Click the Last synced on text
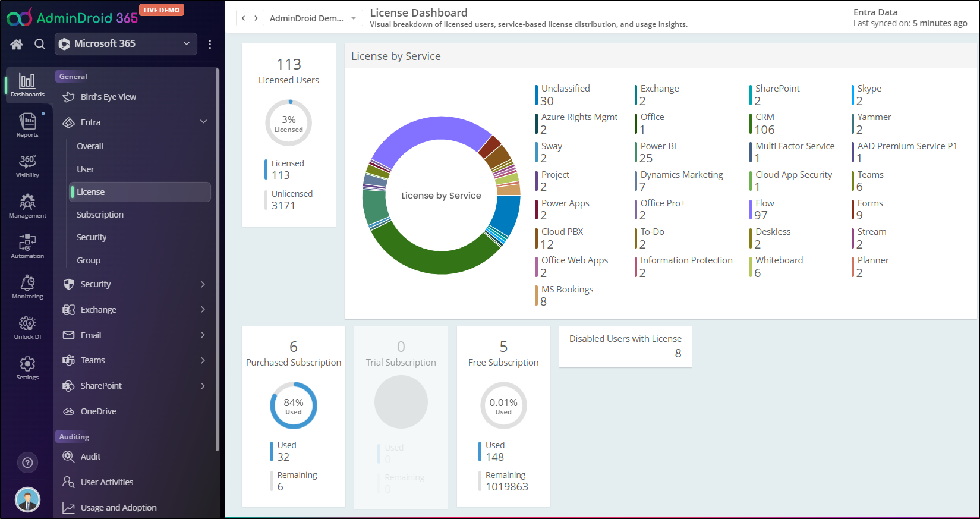980x519 pixels. pyautogui.click(x=910, y=23)
